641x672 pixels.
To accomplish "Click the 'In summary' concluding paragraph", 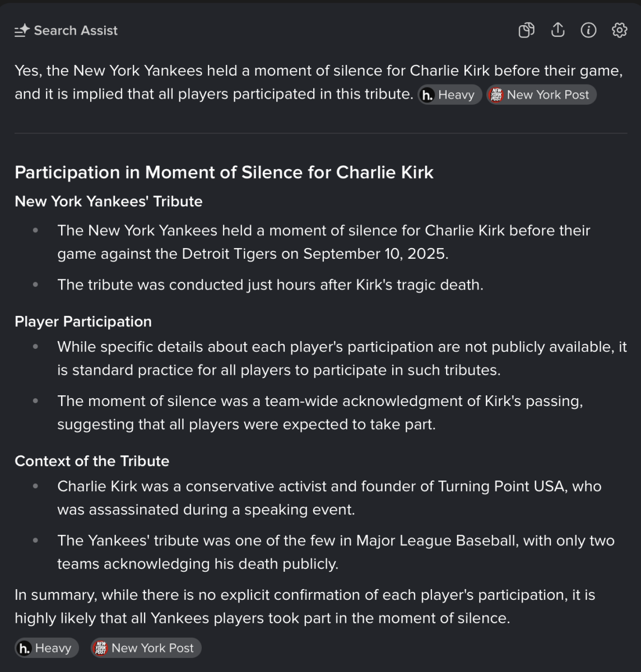I will point(305,606).
